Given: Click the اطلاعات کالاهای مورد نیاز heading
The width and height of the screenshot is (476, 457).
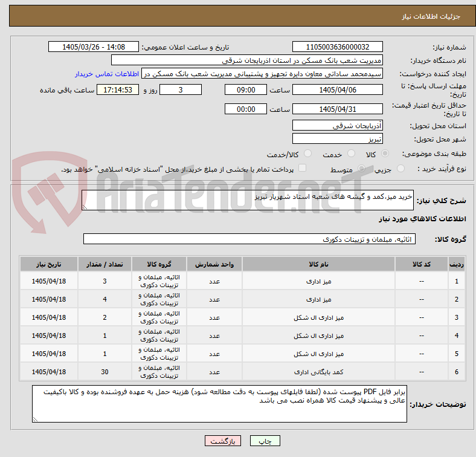Looking at the screenshot, I should (422, 219).
